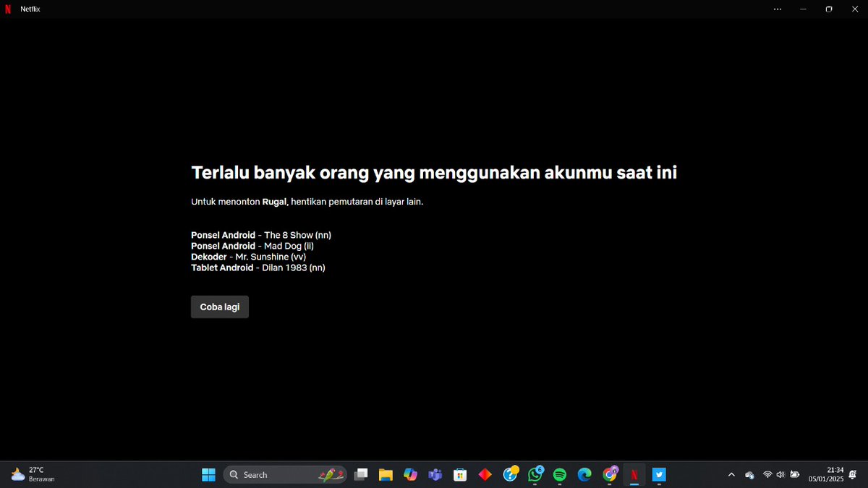The height and width of the screenshot is (488, 868).
Task: Click the Netflix logo in the title bar
Action: tap(8, 9)
